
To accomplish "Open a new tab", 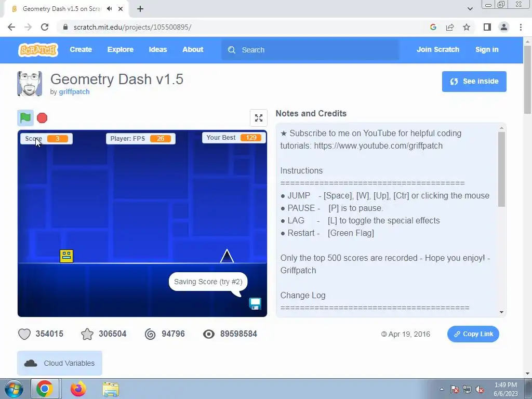I will (140, 9).
